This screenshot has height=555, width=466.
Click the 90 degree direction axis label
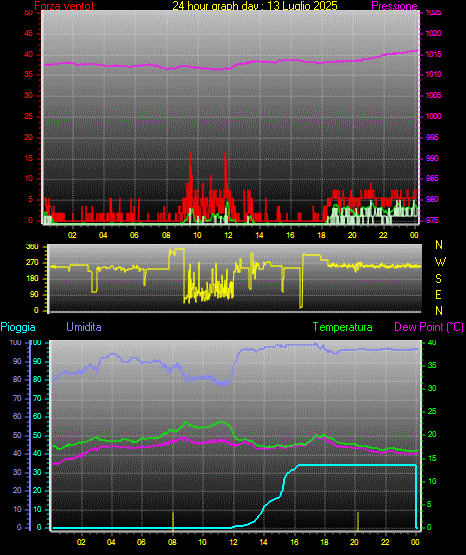click(x=34, y=294)
